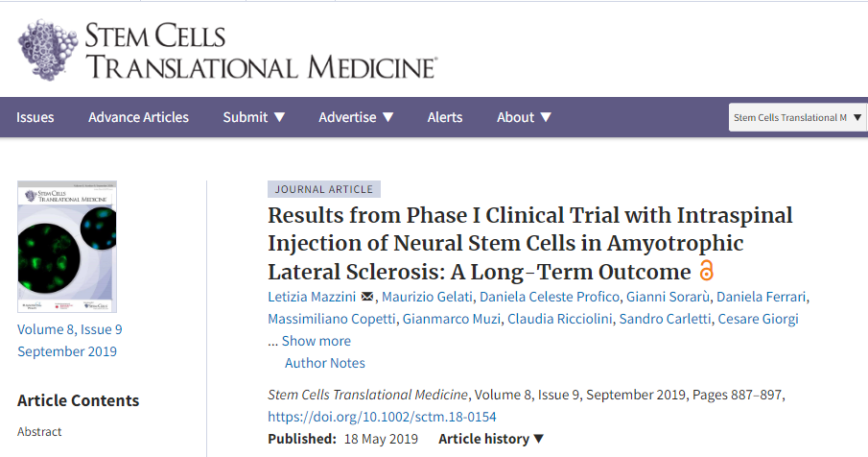Open the article DOI link

[382, 417]
